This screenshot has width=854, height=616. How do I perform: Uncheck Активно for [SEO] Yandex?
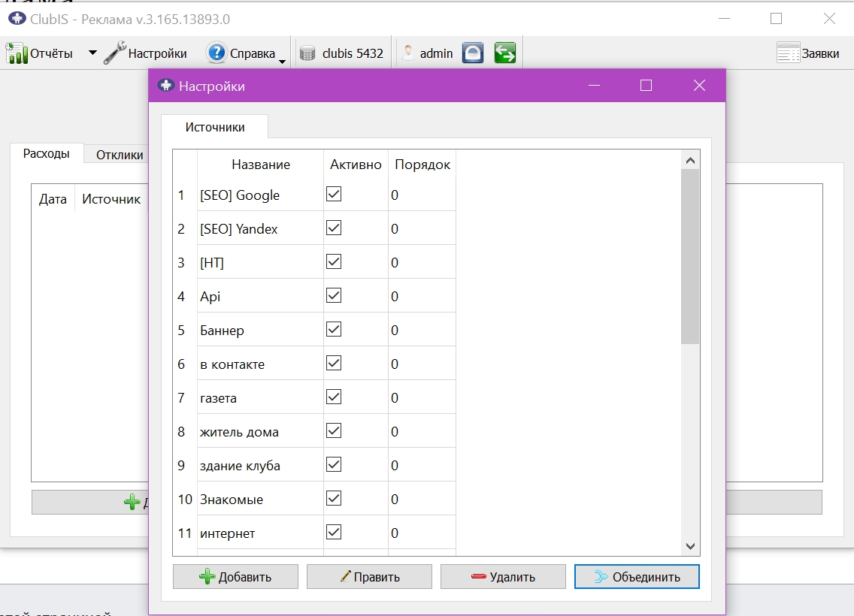[334, 228]
